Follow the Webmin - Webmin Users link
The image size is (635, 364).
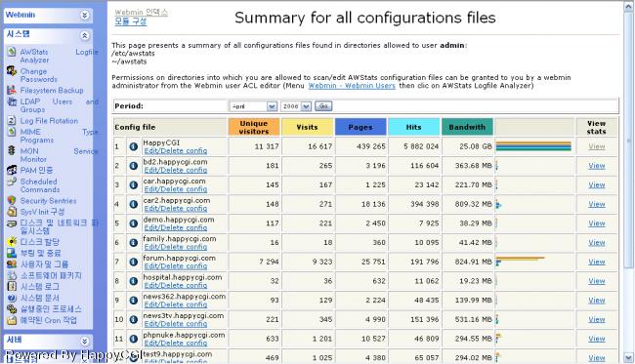pos(352,86)
